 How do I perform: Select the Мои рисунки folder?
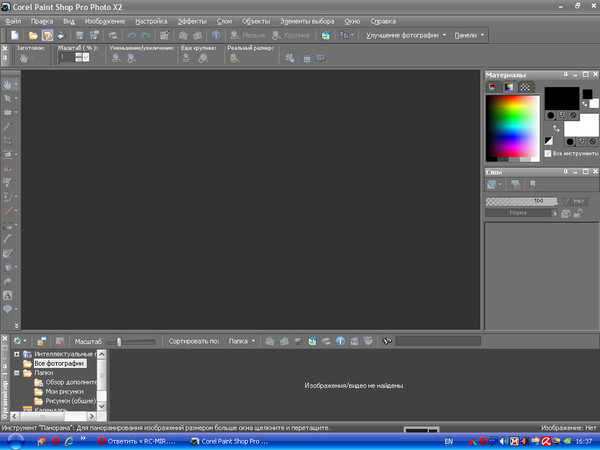tap(64, 391)
